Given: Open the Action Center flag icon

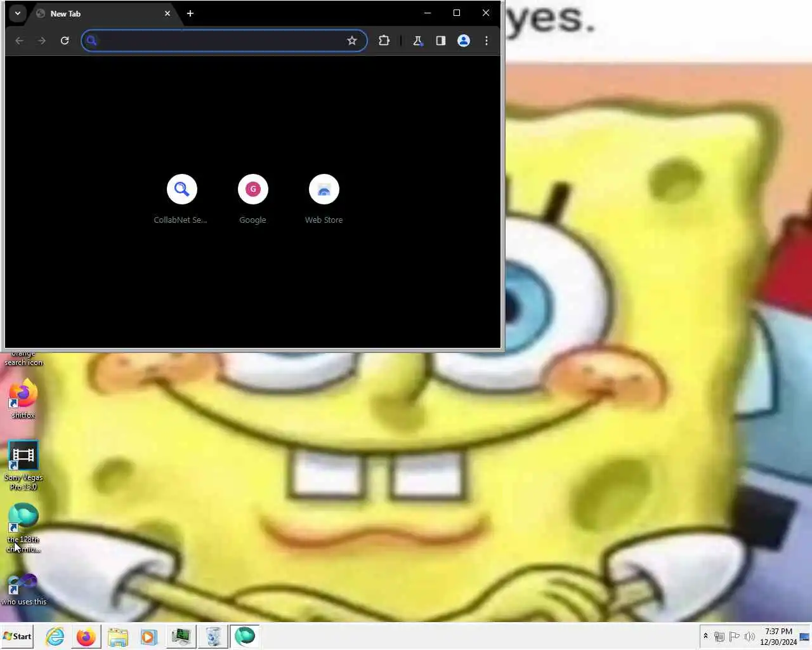Looking at the screenshot, I should [735, 637].
